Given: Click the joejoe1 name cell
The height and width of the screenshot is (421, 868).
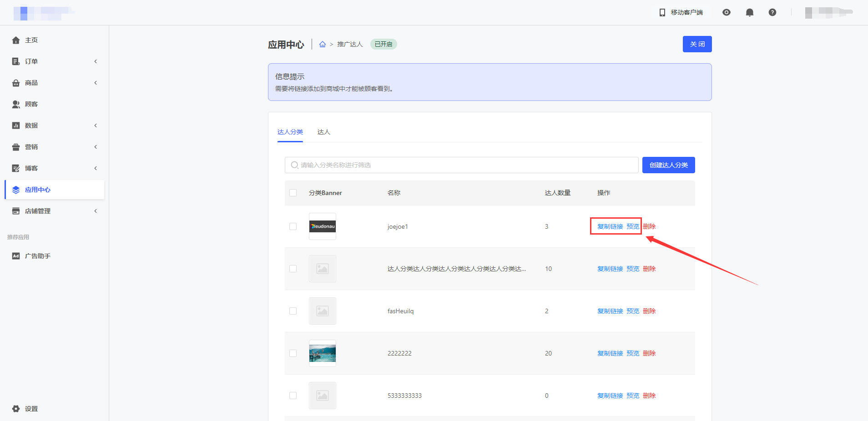Looking at the screenshot, I should pyautogui.click(x=398, y=226).
